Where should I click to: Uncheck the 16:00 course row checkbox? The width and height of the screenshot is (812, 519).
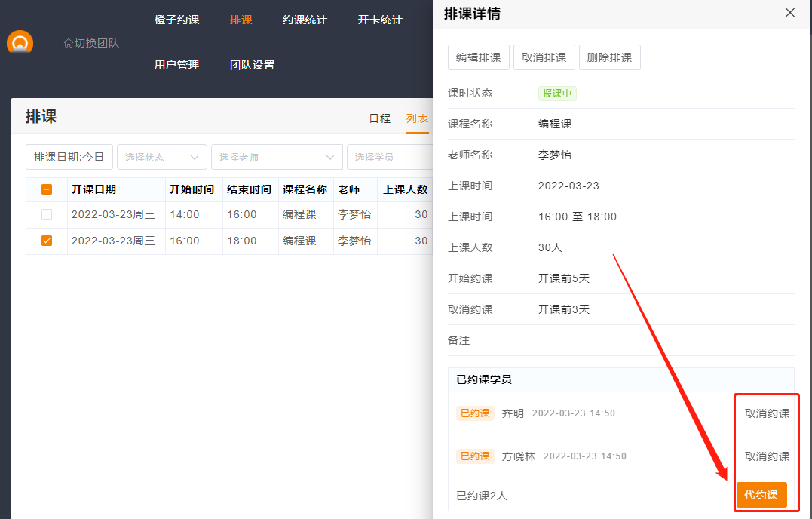click(47, 241)
